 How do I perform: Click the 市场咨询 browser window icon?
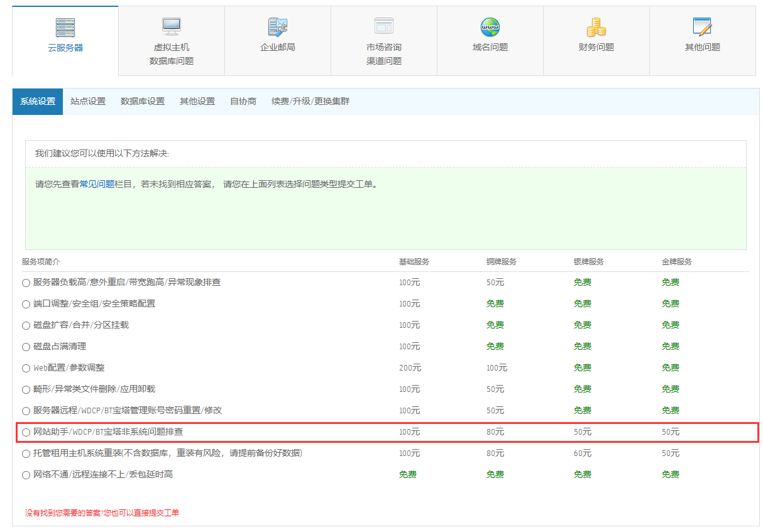[x=384, y=27]
